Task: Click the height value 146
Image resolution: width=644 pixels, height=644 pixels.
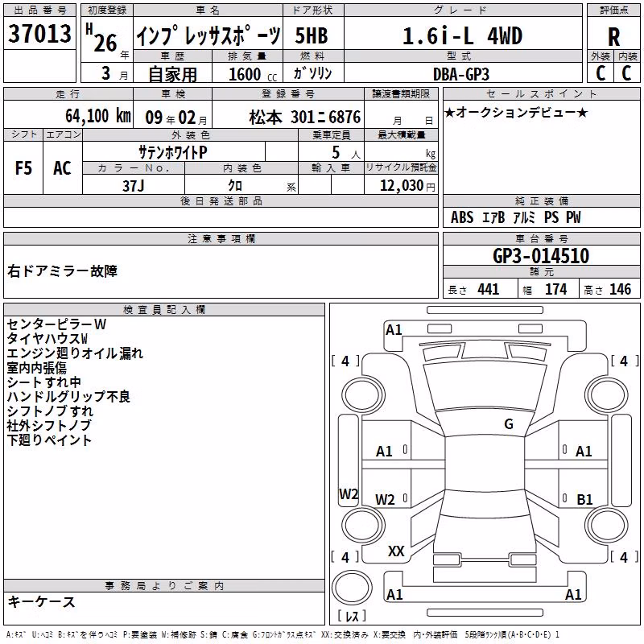Action: click(620, 289)
